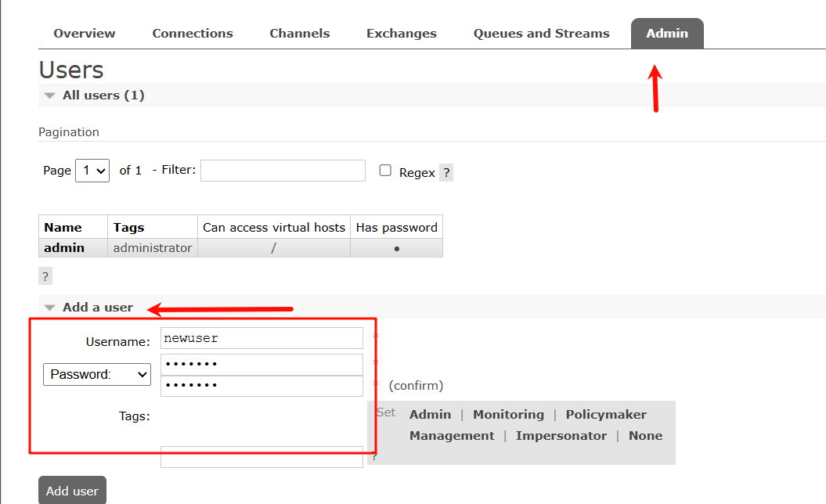Viewport: 826px width, 504px height.
Task: Set the Monitoring tag
Action: [x=508, y=415]
